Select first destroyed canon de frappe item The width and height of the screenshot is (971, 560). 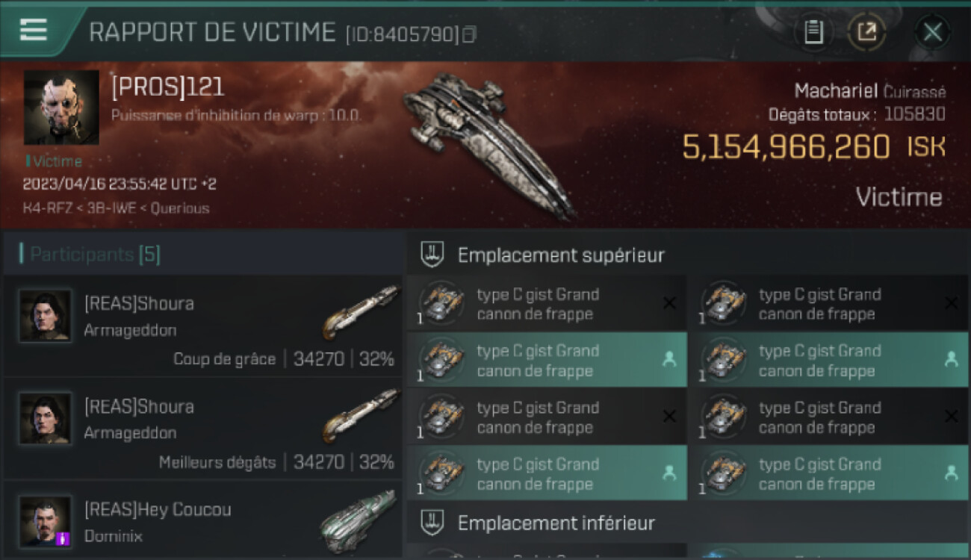547,304
